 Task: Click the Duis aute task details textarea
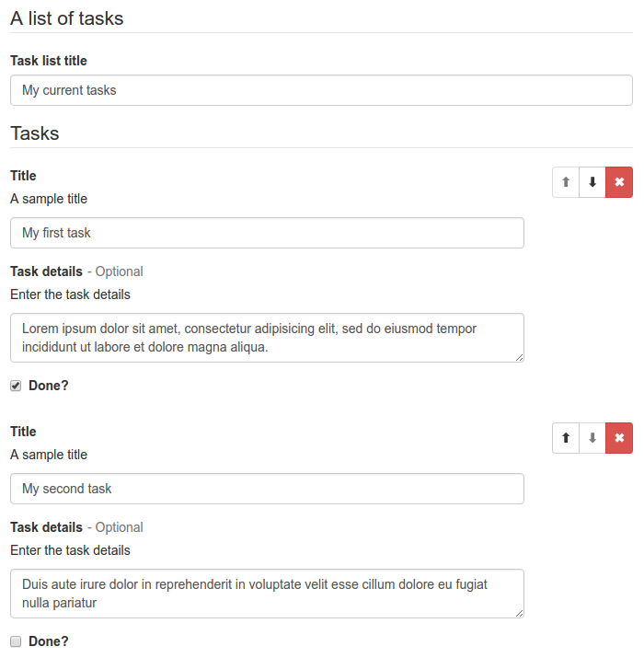267,594
